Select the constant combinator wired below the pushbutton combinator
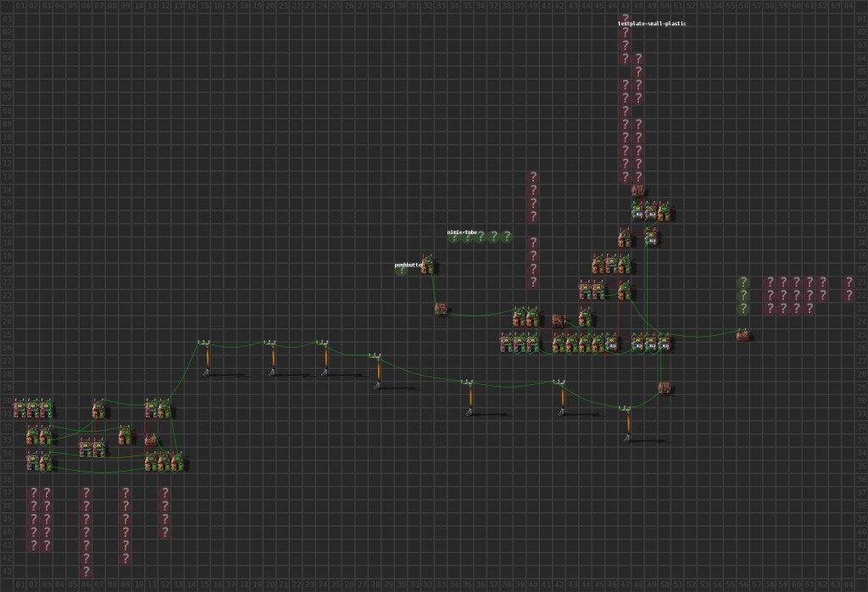Viewport: 868px width, 592px height. point(441,310)
